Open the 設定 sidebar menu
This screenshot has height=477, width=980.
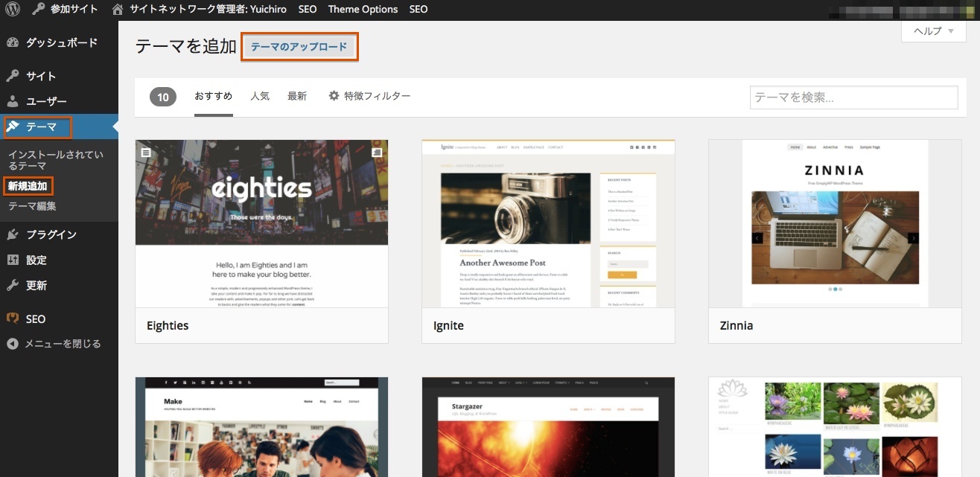36,260
